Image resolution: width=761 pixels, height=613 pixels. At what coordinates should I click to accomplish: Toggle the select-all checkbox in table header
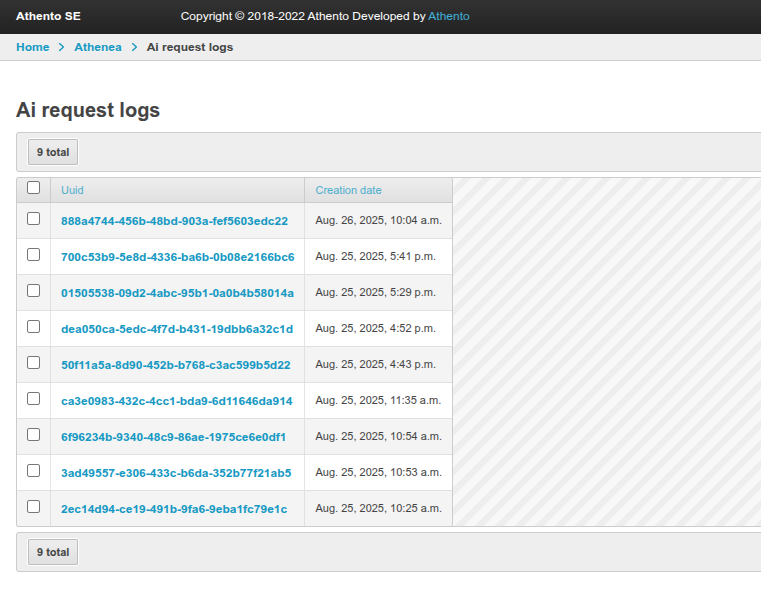(33, 187)
